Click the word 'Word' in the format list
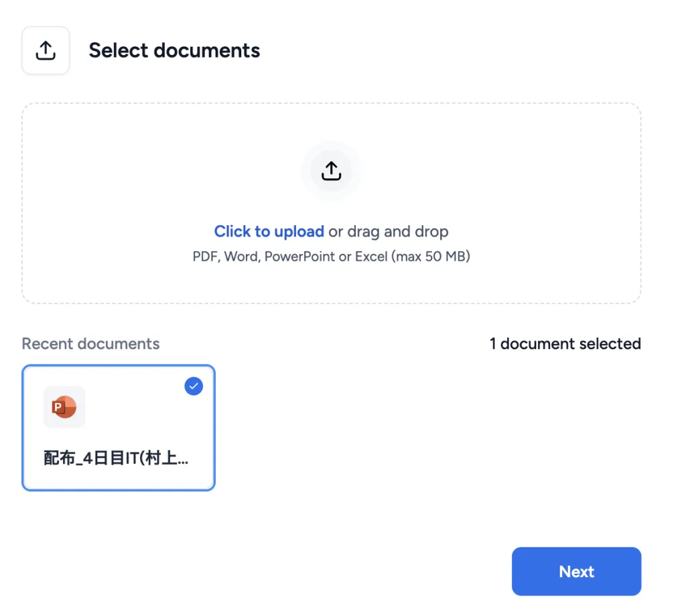Screen dimensions: 686x616 [x=241, y=257]
